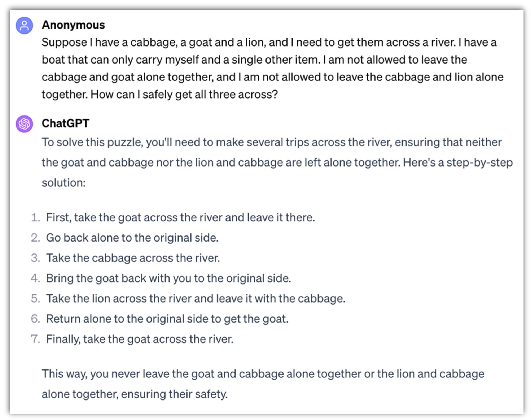Viewport: 531px width, 420px height.
Task: Click step "Take the cabbage across the river"
Action: point(133,258)
